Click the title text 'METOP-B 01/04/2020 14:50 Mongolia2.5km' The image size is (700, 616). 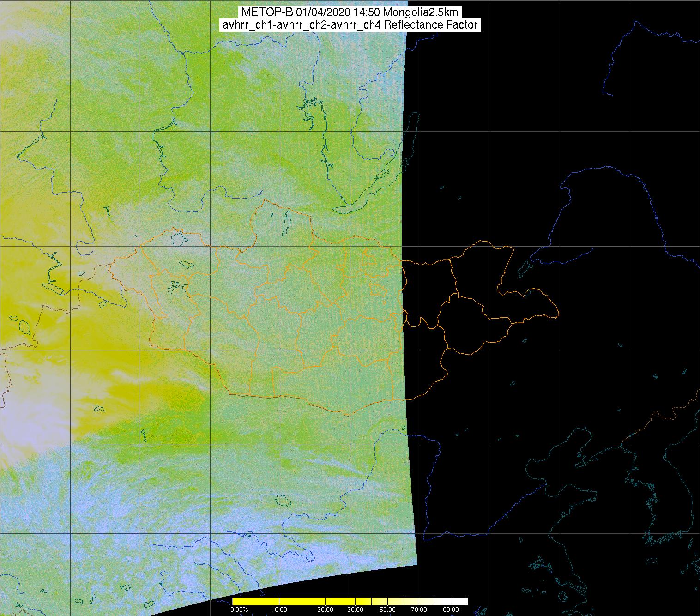(x=350, y=12)
